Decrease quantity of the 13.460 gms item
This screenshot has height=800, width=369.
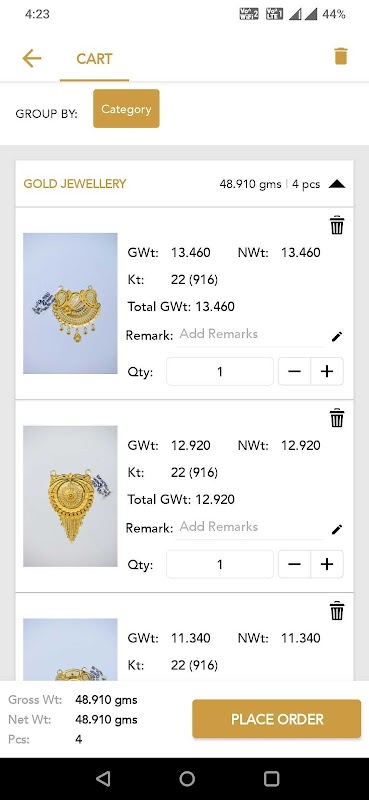tap(294, 371)
